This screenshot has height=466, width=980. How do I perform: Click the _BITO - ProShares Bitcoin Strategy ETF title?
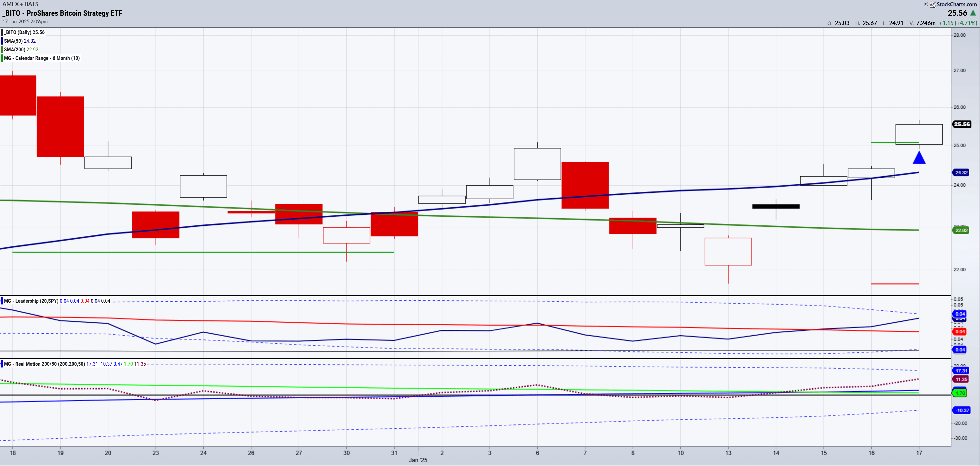[x=63, y=13]
